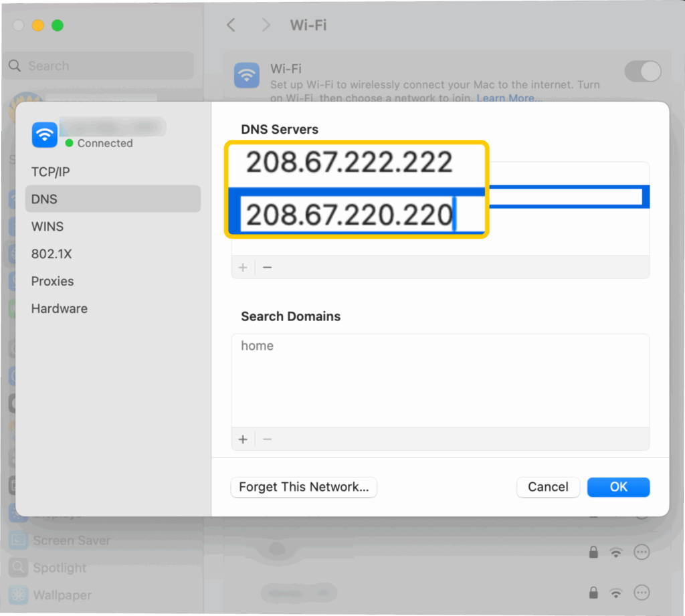Viewport: 685px width, 616px height.
Task: Add a new DNS server with the plus icon
Action: 243,267
